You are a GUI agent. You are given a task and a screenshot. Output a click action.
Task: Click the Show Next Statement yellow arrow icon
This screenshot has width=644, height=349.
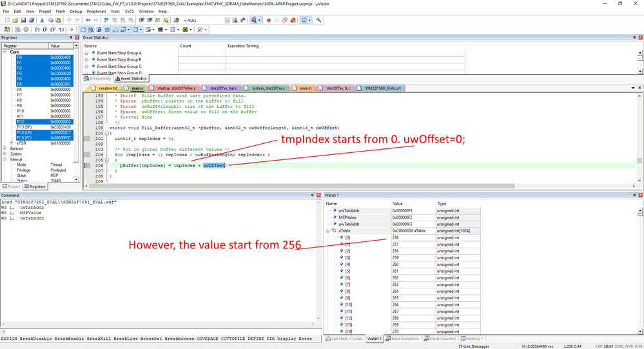coord(72,30)
